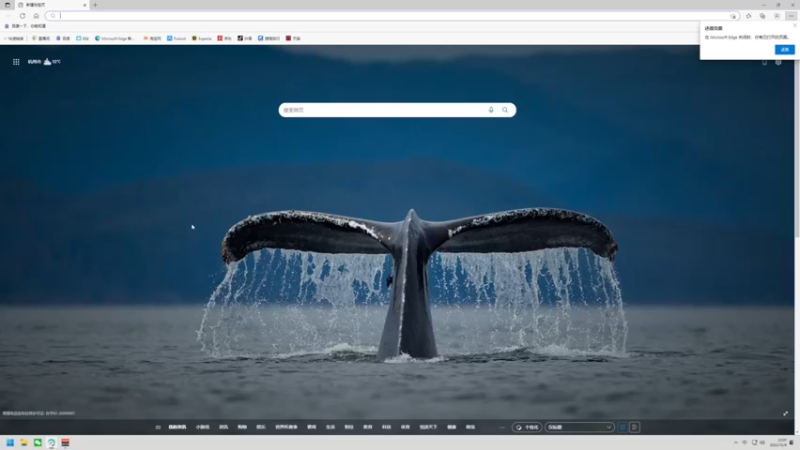Click the mobile phone icon beside gear
The image size is (800, 450).
click(764, 62)
